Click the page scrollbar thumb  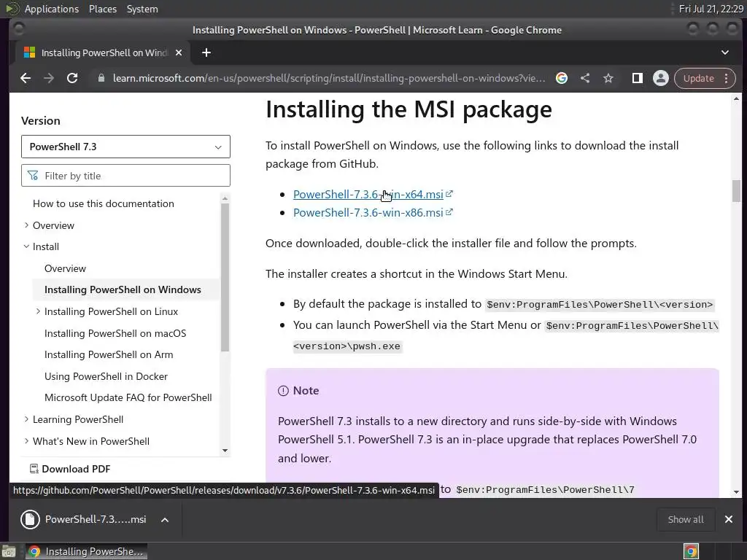click(736, 191)
